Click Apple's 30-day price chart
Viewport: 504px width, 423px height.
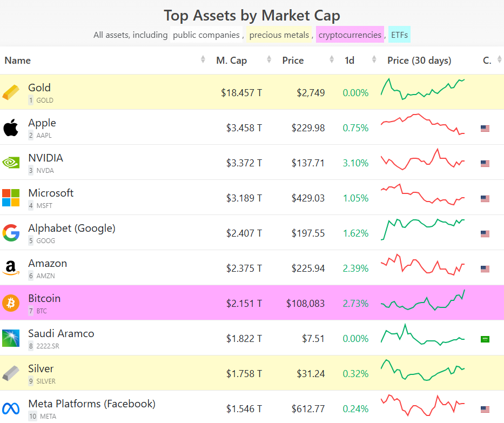(422, 124)
